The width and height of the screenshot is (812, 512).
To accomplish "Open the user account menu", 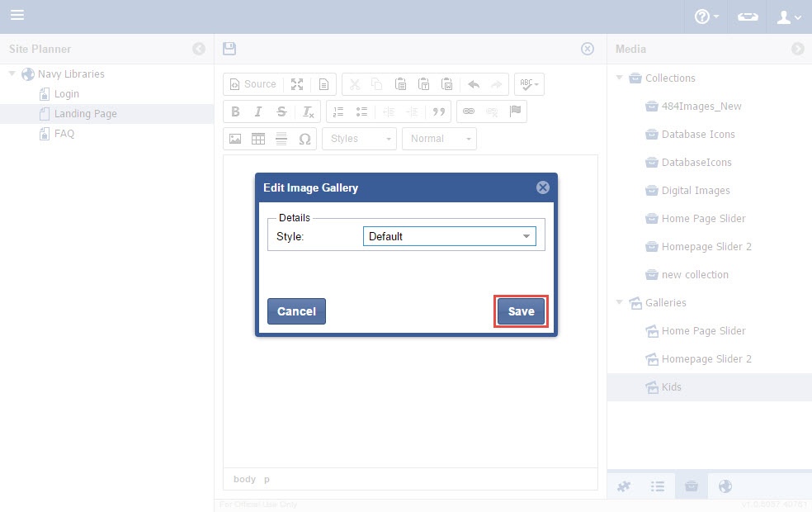I will pos(790,17).
